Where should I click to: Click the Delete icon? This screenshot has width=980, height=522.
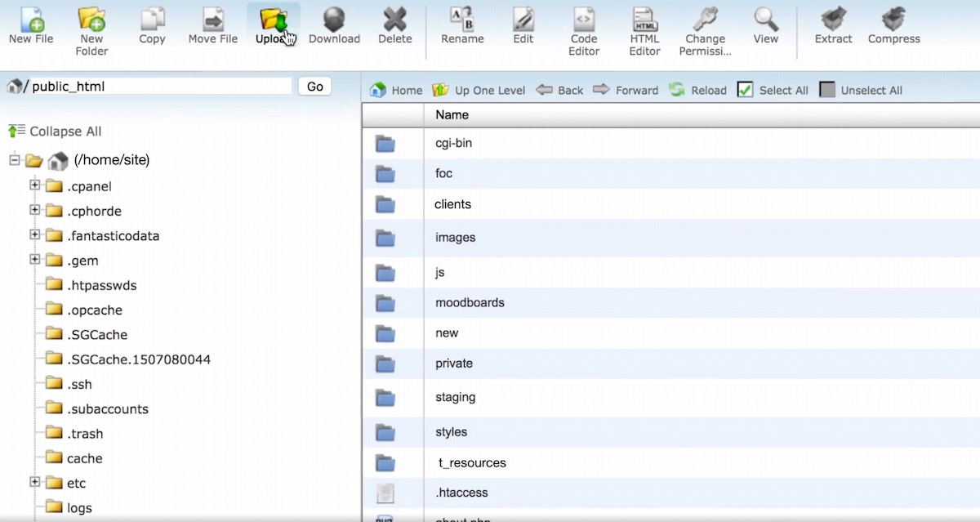coord(394,25)
